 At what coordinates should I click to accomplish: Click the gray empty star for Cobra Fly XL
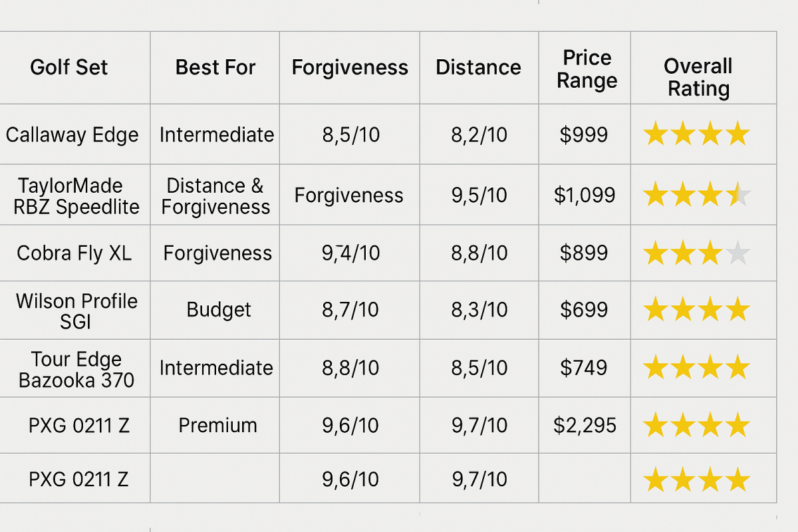(738, 253)
